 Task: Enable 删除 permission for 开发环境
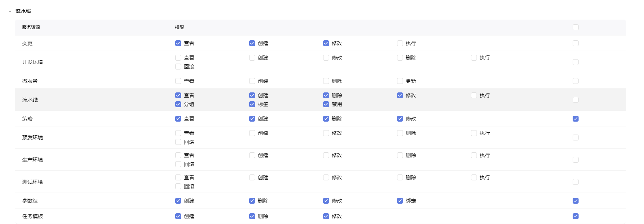coord(400,58)
